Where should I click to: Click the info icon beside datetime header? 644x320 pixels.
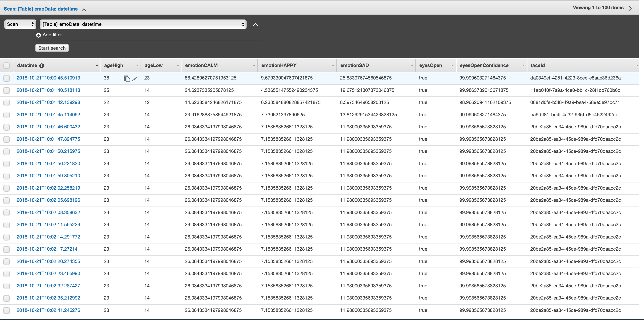pyautogui.click(x=42, y=66)
